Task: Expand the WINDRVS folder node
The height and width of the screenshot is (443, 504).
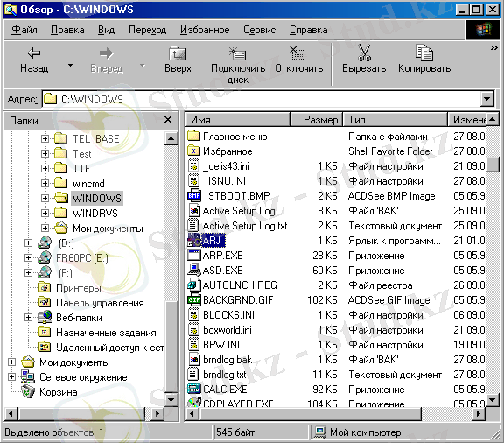Action: (45, 213)
